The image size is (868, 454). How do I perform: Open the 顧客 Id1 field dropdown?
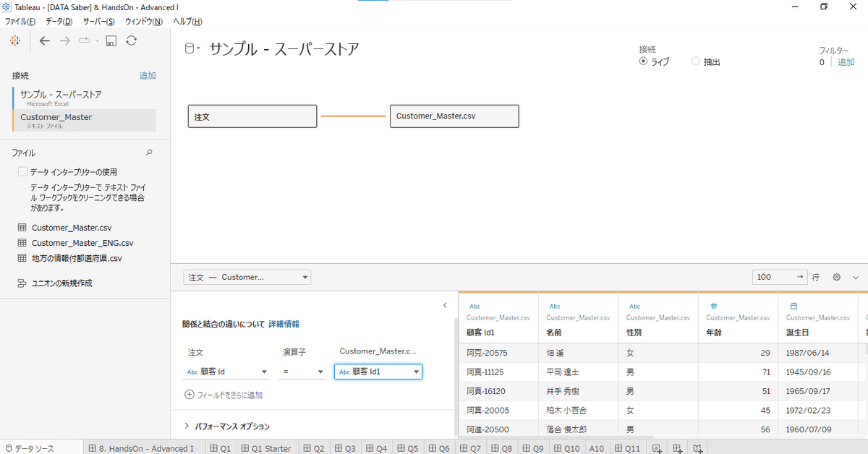(x=378, y=372)
